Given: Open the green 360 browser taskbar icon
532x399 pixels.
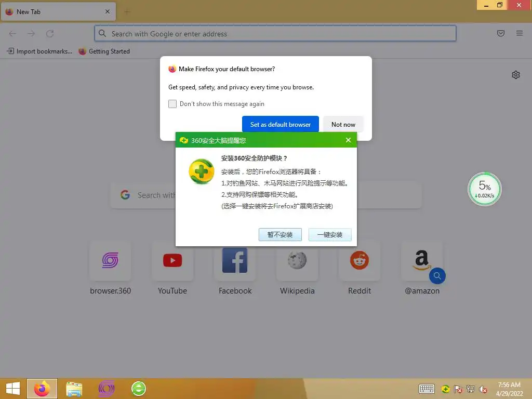Looking at the screenshot, I should [138, 389].
